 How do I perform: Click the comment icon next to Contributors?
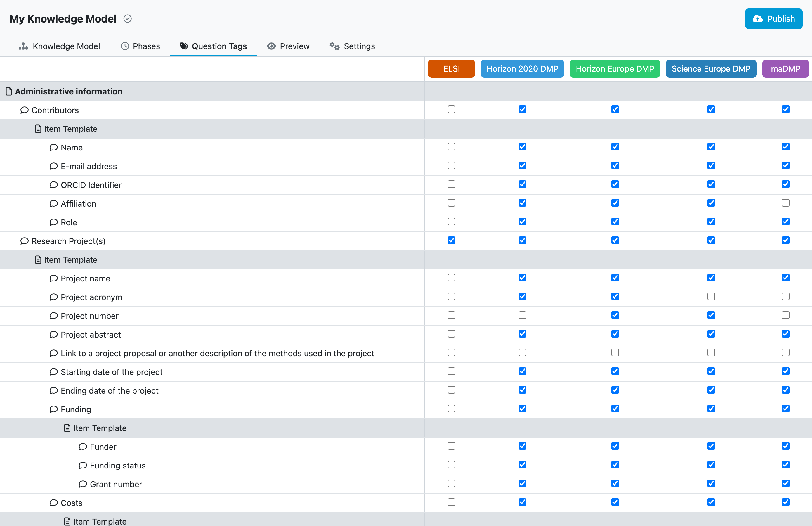click(24, 110)
